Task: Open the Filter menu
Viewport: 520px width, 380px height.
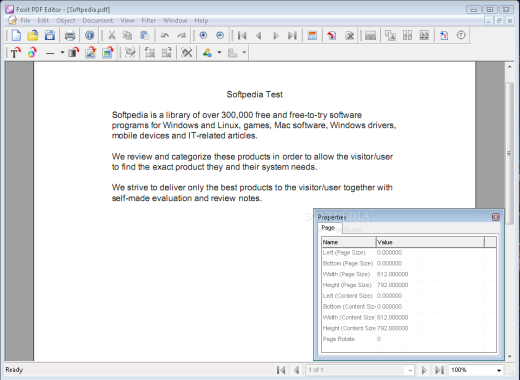Action: [x=149, y=21]
